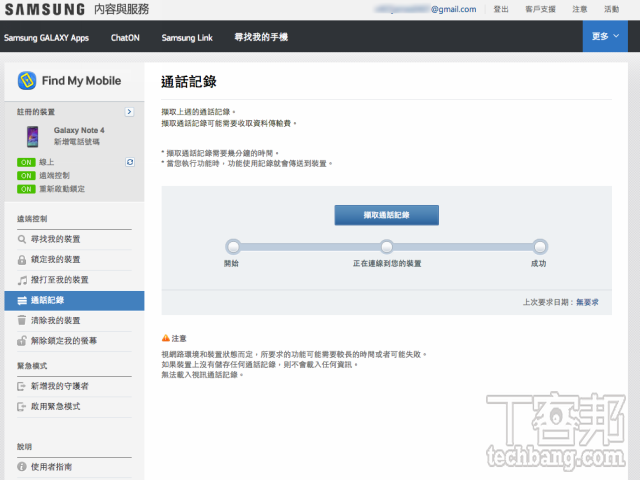Click the 無要求 last request link
640x480 pixels.
click(x=587, y=302)
